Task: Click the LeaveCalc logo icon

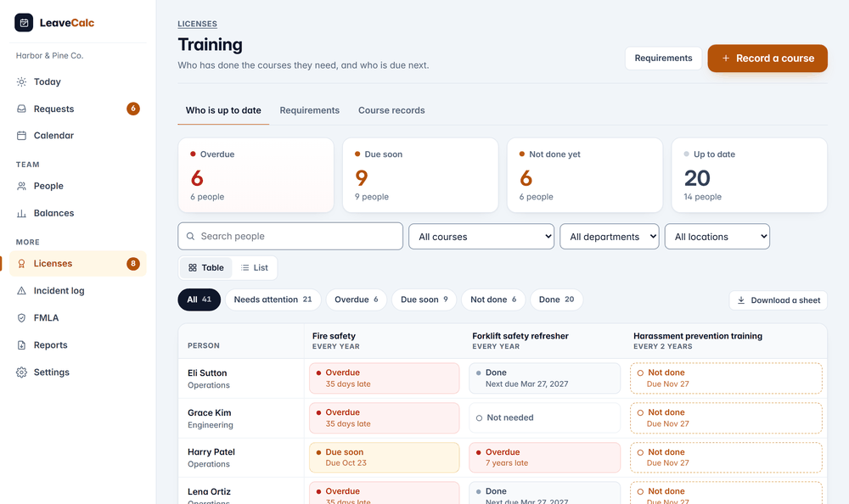Action: pos(24,23)
